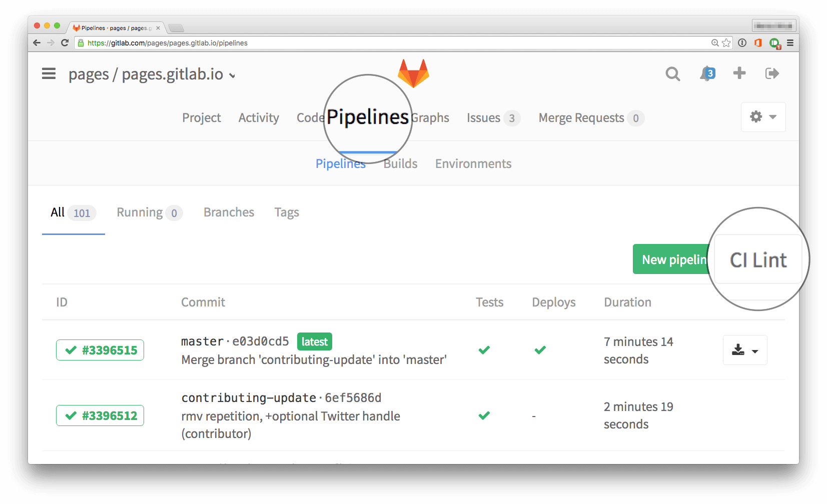Image resolution: width=827 pixels, height=504 pixels.
Task: Open the hamburger sidebar menu
Action: pyautogui.click(x=49, y=74)
